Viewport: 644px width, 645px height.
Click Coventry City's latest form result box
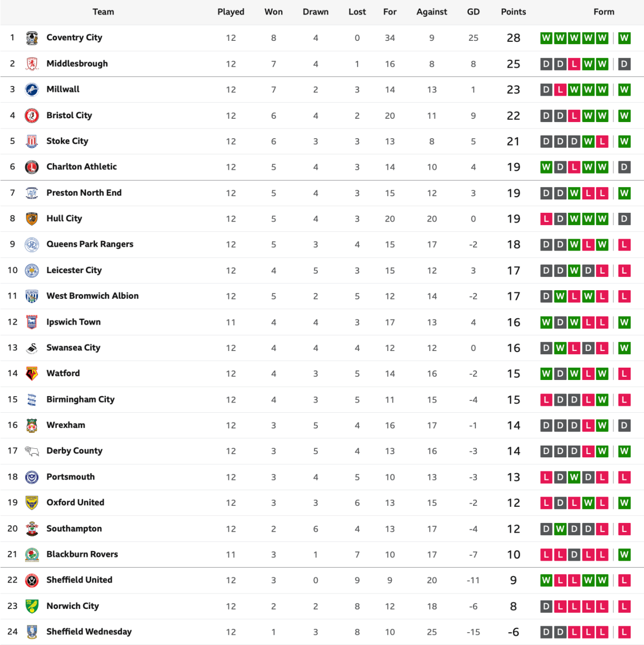(x=624, y=38)
